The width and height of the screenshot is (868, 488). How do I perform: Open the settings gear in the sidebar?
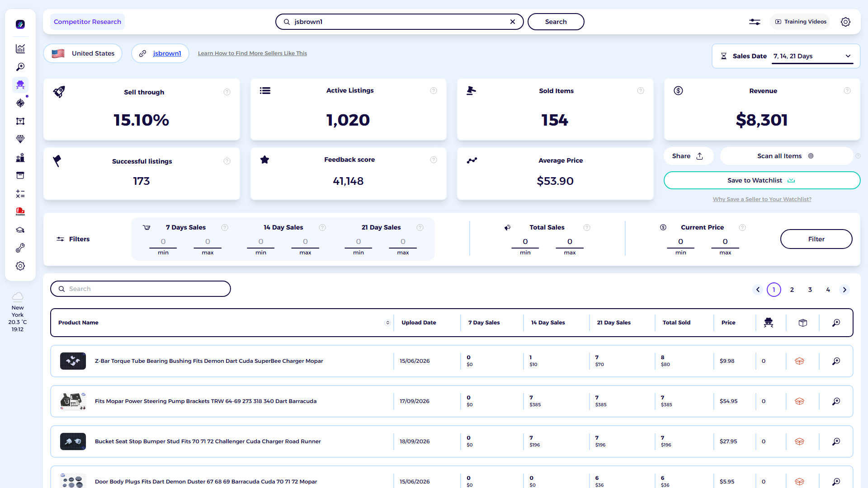click(20, 266)
